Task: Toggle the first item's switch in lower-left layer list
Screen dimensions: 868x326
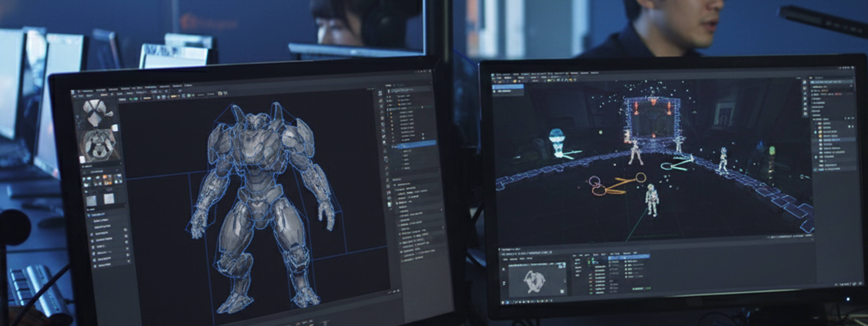Action: coord(125,230)
